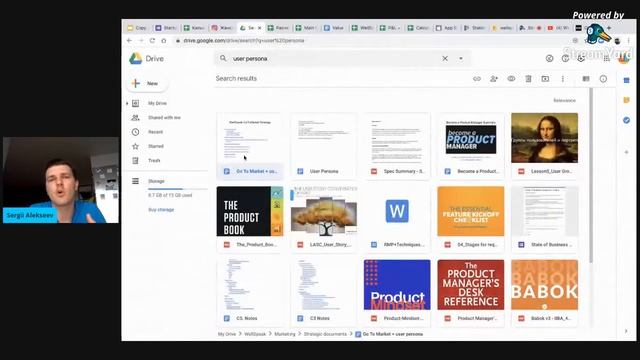Screen dimensions: 640x360
Task: Click the Share (add person) icon
Action: (494, 79)
